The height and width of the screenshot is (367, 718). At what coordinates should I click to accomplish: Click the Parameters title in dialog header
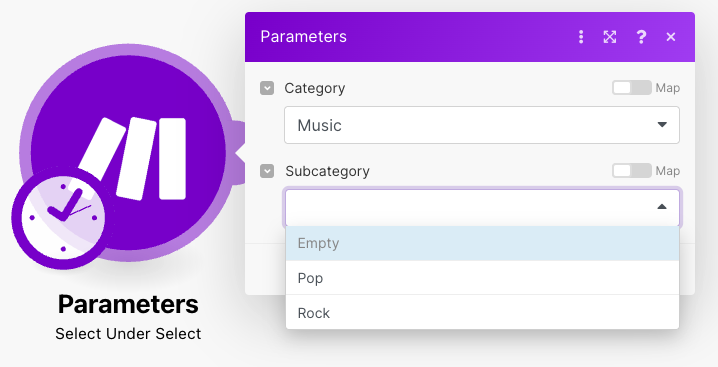coord(304,37)
